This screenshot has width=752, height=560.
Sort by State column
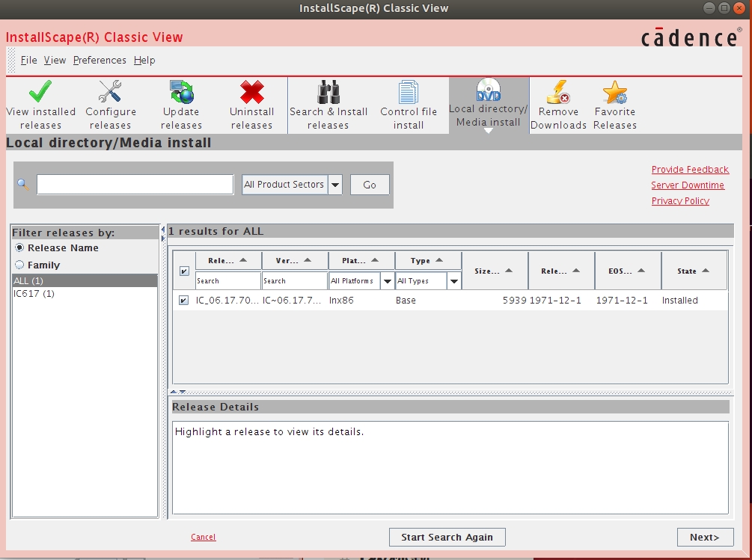coord(694,271)
